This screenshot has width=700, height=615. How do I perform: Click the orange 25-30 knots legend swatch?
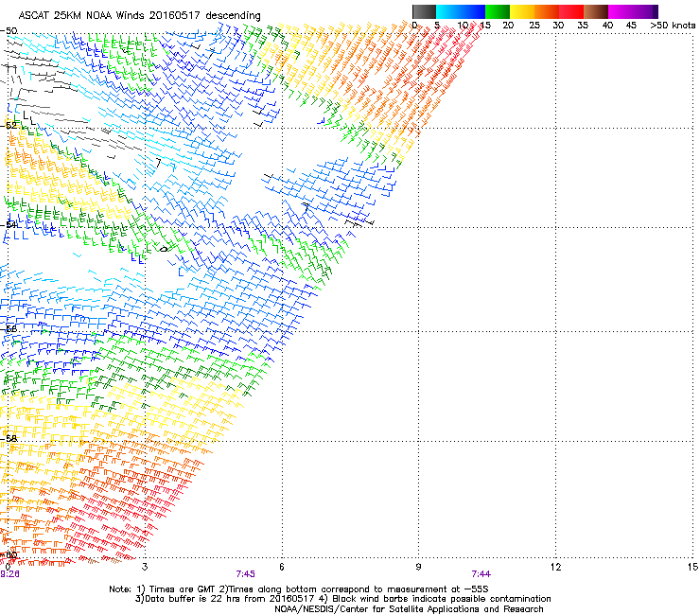click(x=547, y=11)
